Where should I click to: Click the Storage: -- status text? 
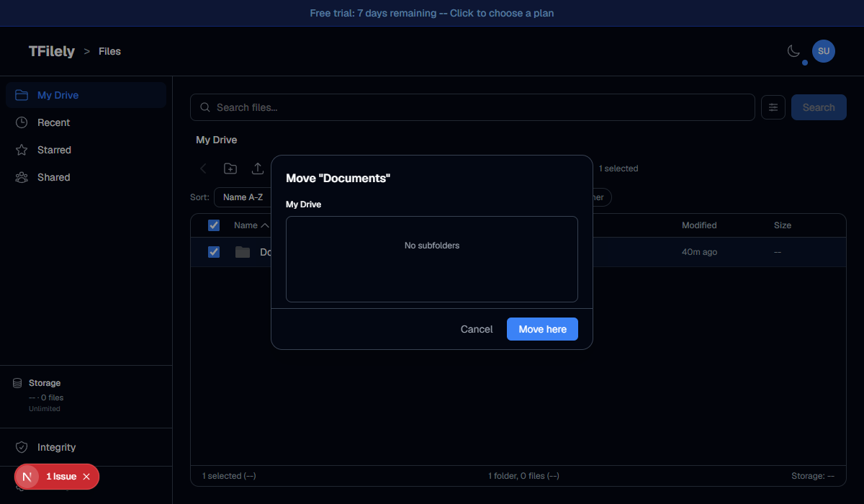813,476
